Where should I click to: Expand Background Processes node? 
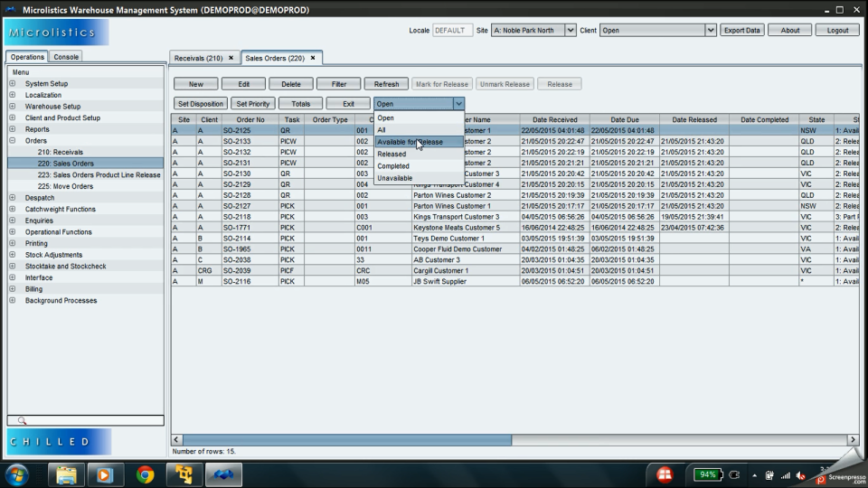click(12, 300)
